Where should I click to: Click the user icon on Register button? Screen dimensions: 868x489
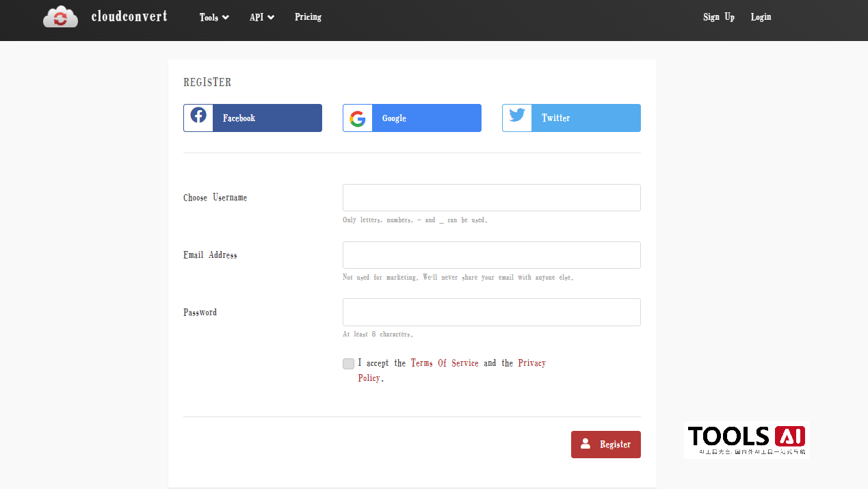click(x=586, y=444)
